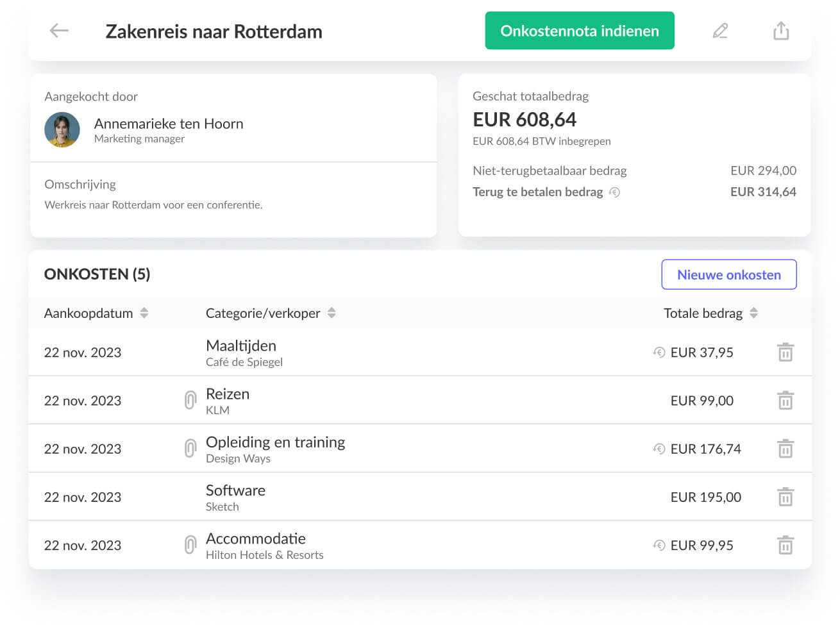Screen dimensions: 840x625
Task: Click vendor name Sketch
Action: [x=223, y=506]
